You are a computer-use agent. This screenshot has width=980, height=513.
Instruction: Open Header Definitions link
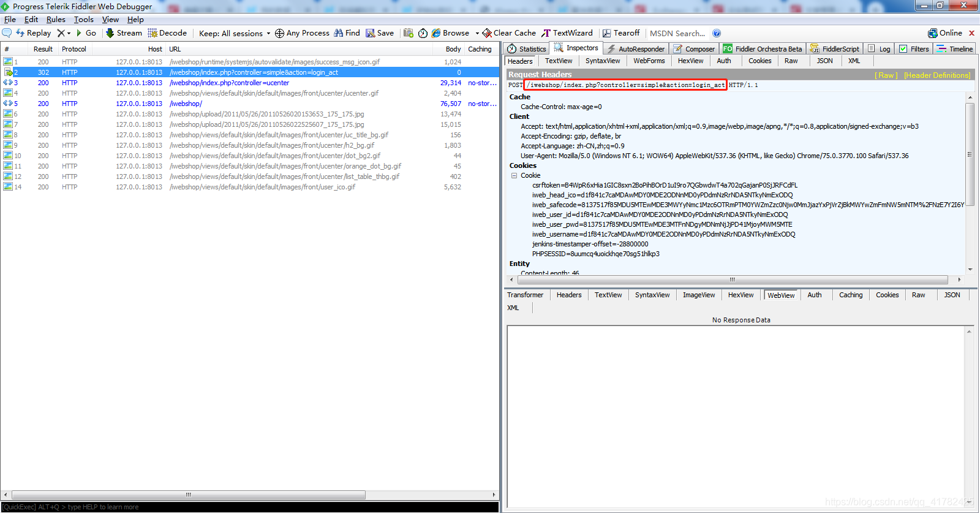937,75
